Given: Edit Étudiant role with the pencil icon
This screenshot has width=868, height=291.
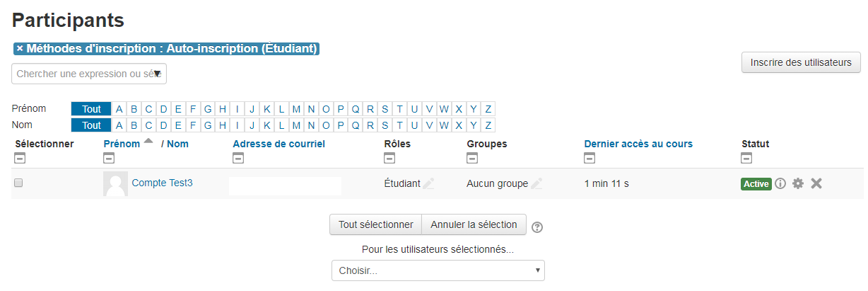Looking at the screenshot, I should point(428,183).
